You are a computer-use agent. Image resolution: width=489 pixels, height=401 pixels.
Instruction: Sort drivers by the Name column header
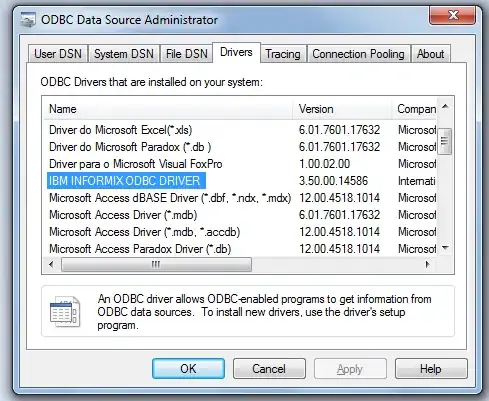168,109
